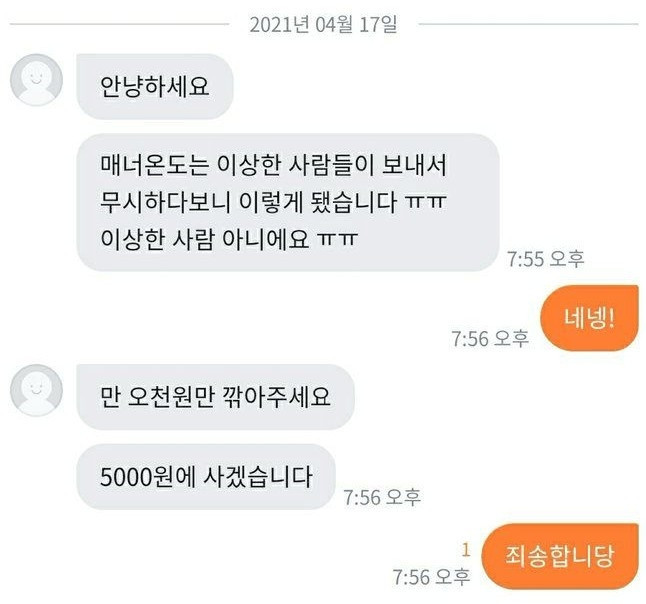Screen dimensions: 646x604
Task: Click the timestamp next to 5000원에 사겠습니다
Action: 382,497
